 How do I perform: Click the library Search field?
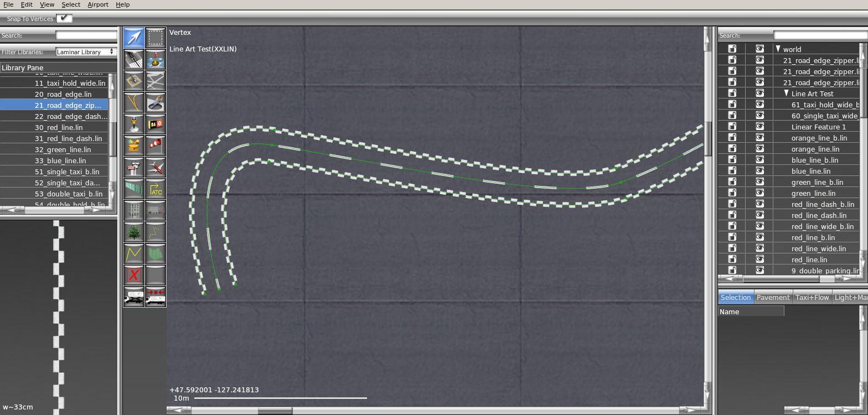click(86, 35)
